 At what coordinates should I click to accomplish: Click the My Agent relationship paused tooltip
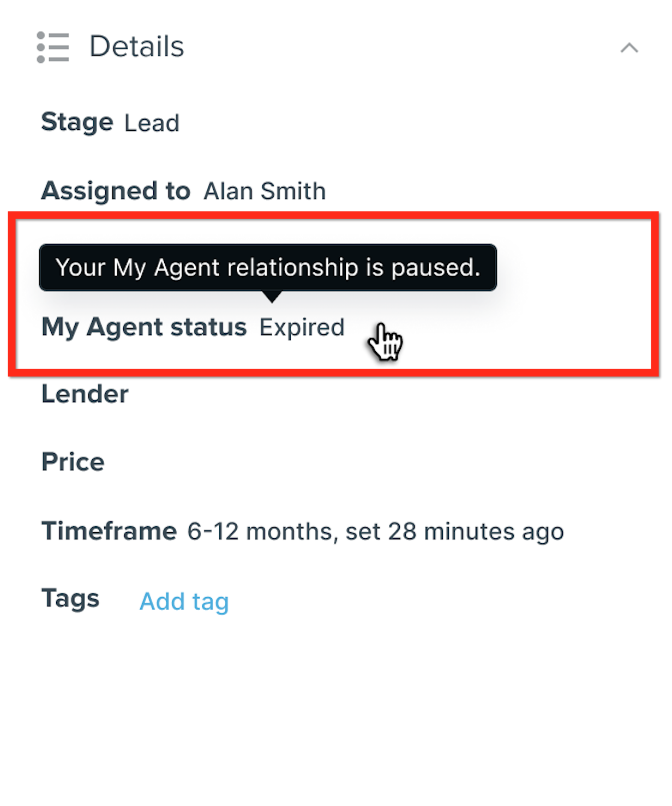point(268,267)
